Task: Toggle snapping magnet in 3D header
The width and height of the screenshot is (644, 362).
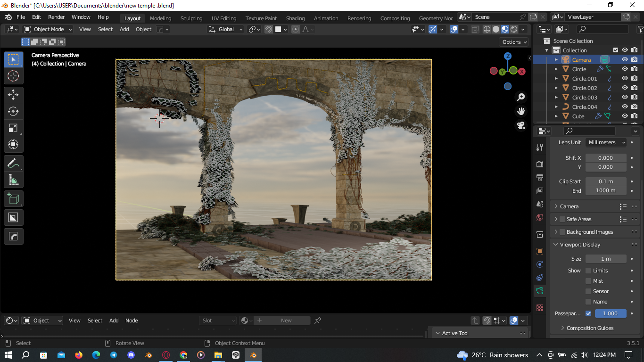Action: [x=268, y=29]
